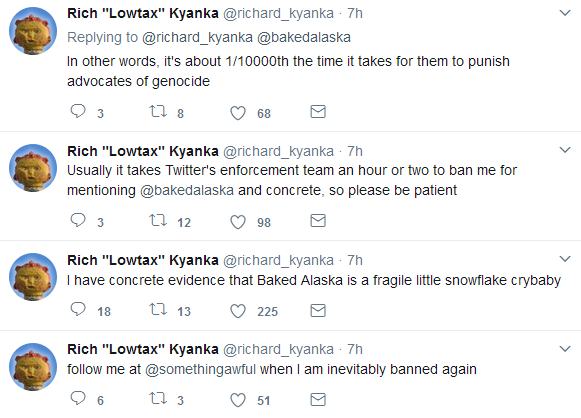Viewport: 581px width, 418px height.
Task: Like the tweet with 225 likes
Action: [x=238, y=311]
